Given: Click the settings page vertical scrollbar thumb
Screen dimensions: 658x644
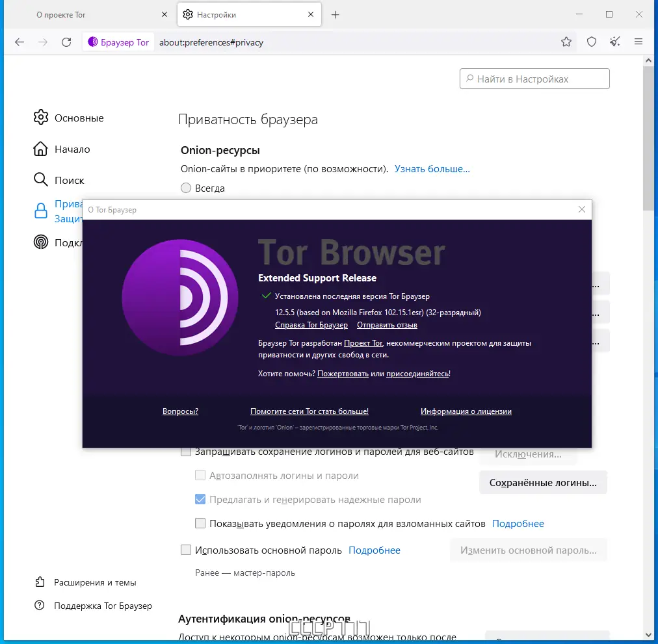Looking at the screenshot, I should pyautogui.click(x=648, y=138).
